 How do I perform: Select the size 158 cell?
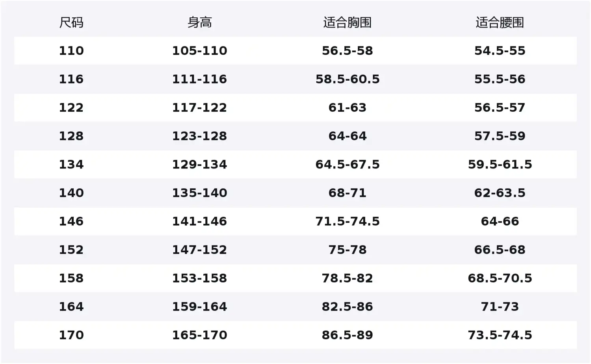click(71, 278)
